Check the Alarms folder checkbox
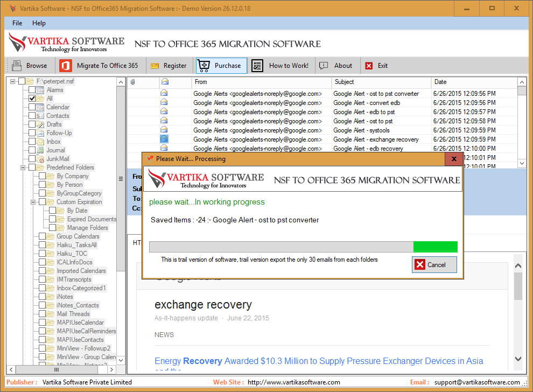Image resolution: width=533 pixels, height=392 pixels. (x=32, y=90)
